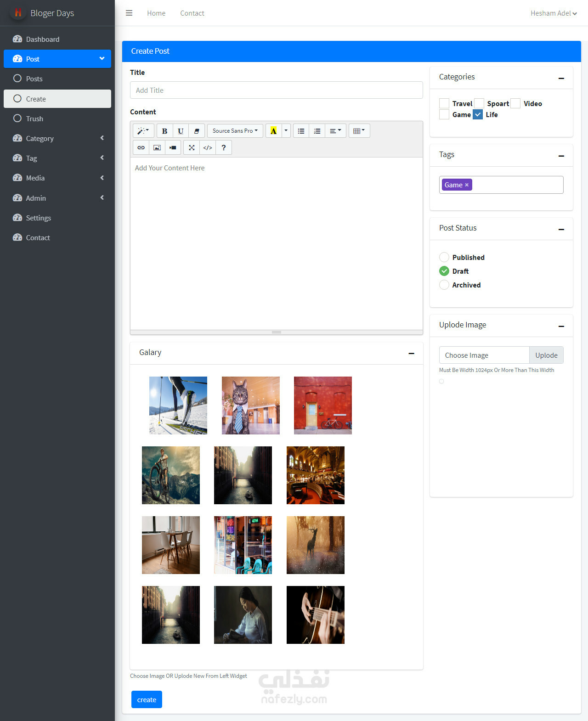The width and height of the screenshot is (588, 721).
Task: Toggle fullscreen editor mode
Action: click(192, 147)
